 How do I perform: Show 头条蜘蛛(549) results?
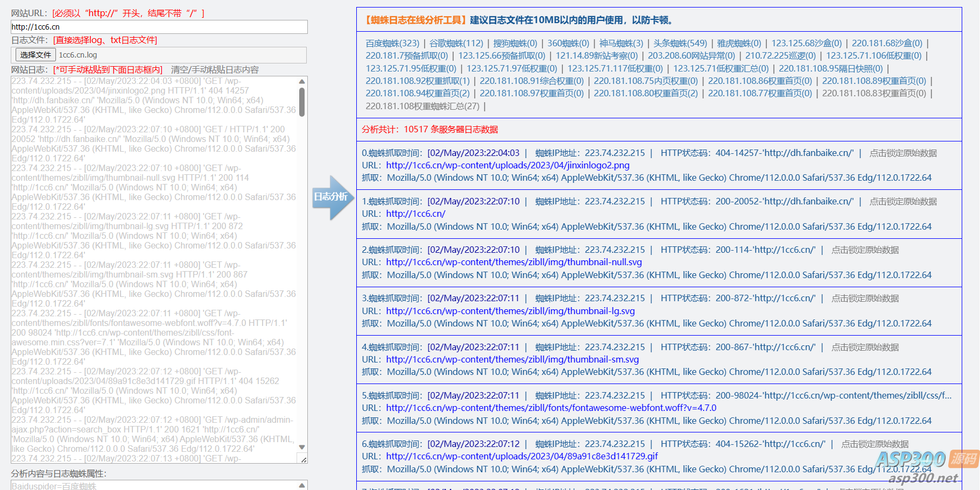680,44
